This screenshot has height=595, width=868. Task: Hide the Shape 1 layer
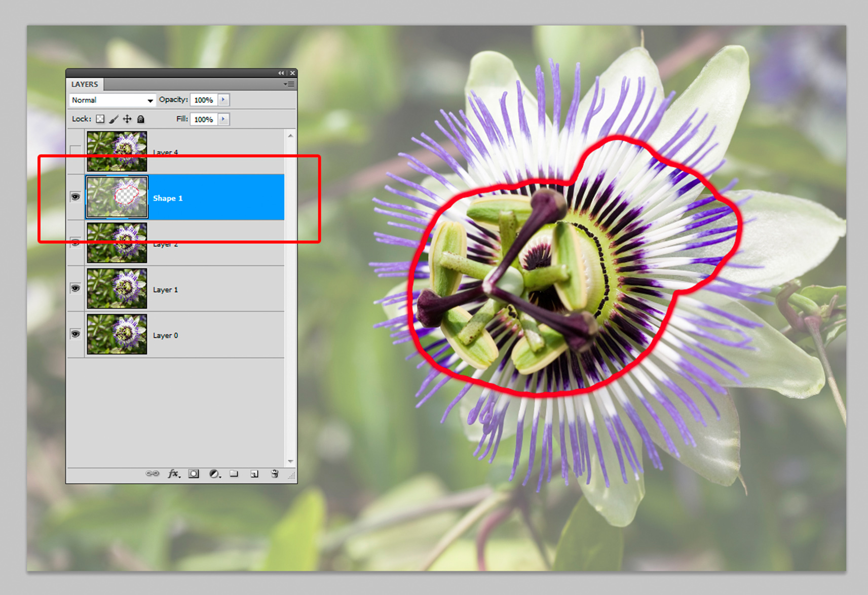click(x=76, y=197)
